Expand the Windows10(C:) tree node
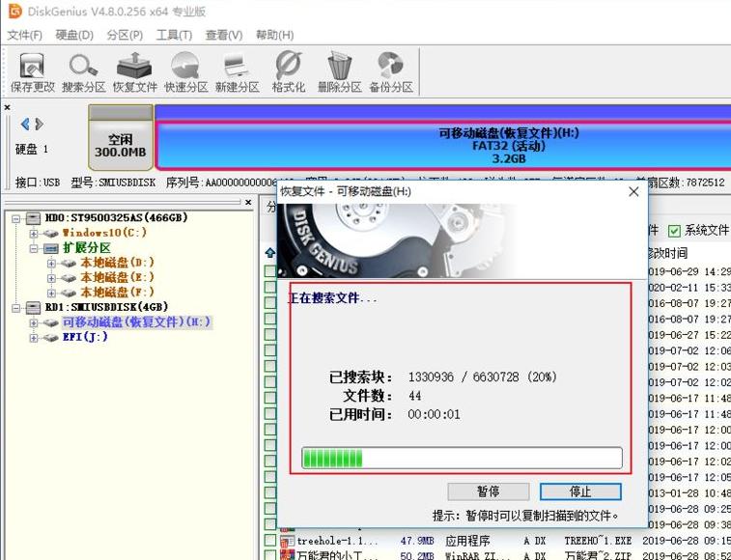 pyautogui.click(x=34, y=233)
